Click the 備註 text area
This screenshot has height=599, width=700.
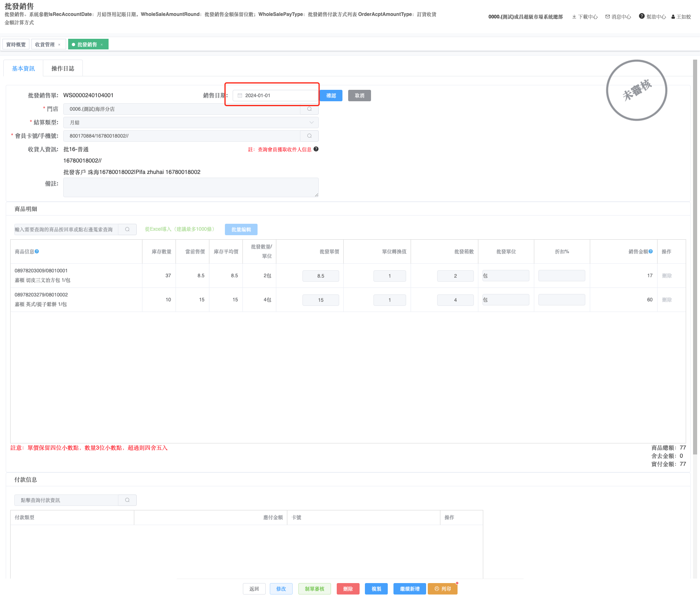191,187
